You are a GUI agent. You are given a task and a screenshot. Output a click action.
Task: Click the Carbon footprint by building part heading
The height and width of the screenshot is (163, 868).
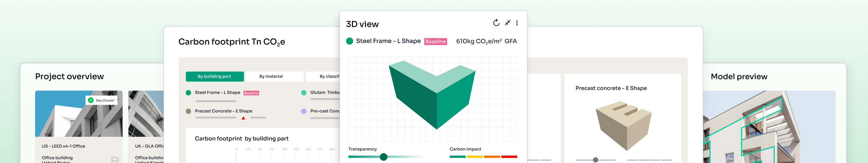242,139
